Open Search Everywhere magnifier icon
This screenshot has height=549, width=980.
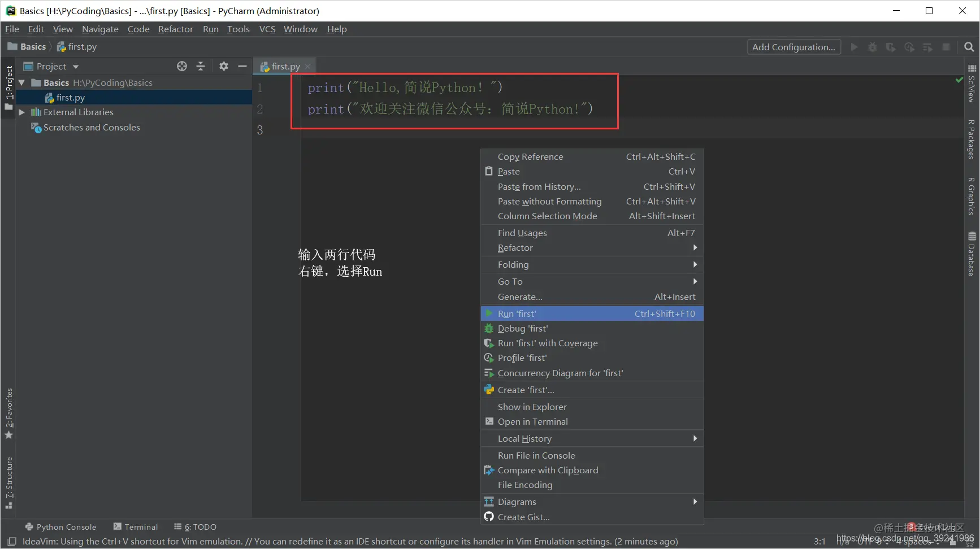[x=969, y=47]
